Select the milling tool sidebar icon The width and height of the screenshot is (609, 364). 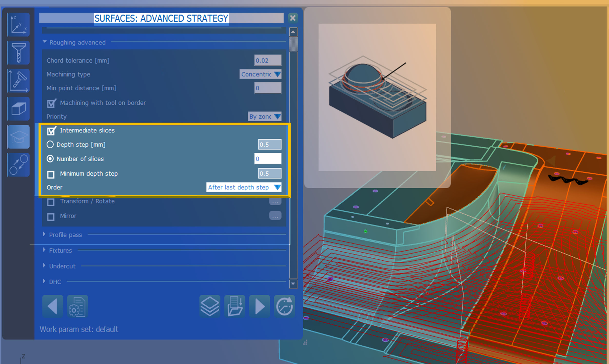coord(18,52)
